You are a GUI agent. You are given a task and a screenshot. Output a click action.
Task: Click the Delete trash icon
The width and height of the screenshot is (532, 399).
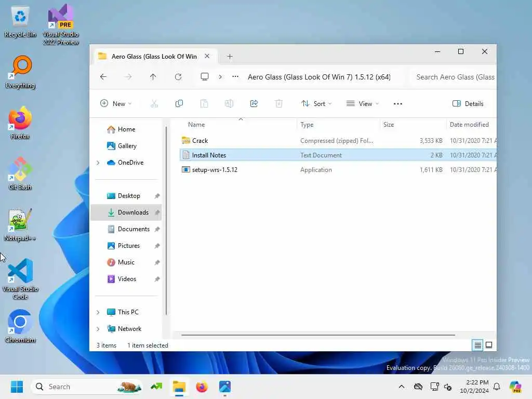click(279, 103)
